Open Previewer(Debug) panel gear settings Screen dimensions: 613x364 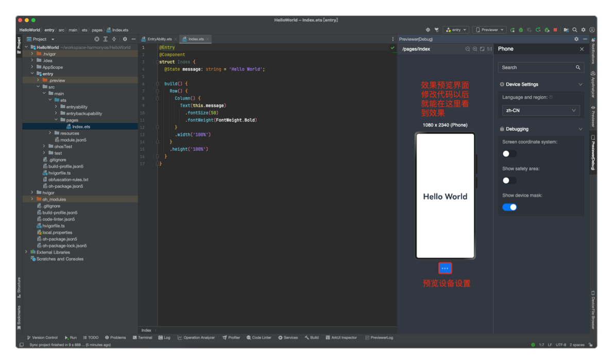576,39
